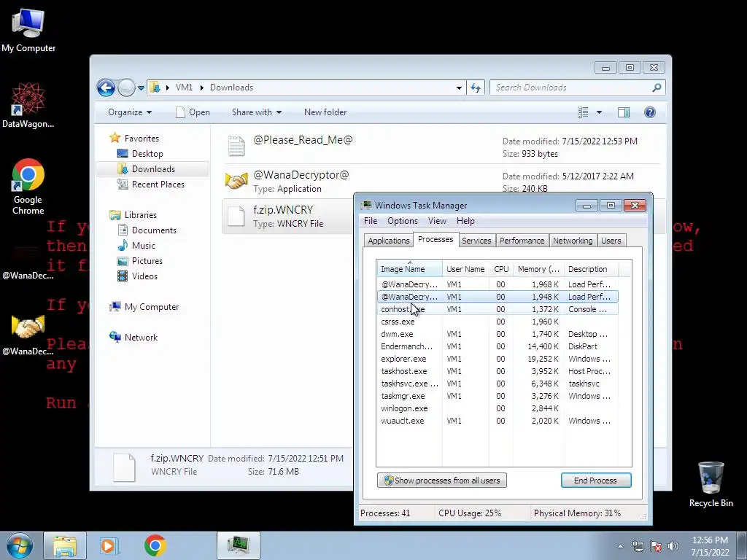The width and height of the screenshot is (747, 560).
Task: Open the Windows Start menu
Action: click(x=20, y=545)
